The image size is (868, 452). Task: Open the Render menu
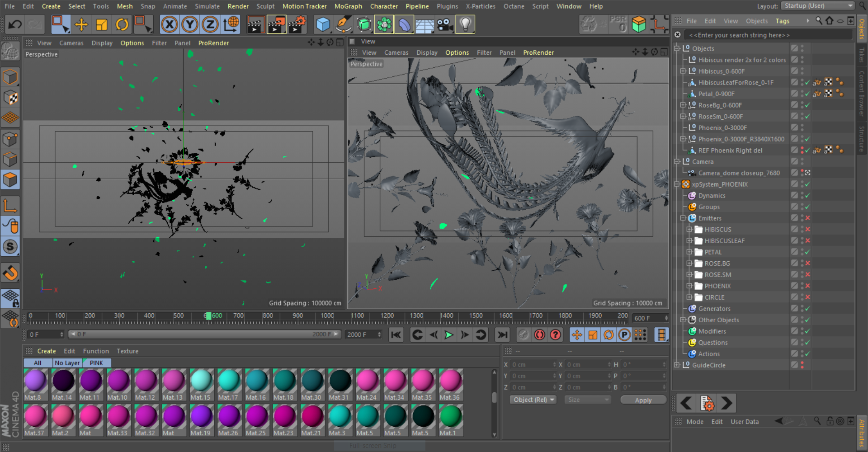coord(238,6)
